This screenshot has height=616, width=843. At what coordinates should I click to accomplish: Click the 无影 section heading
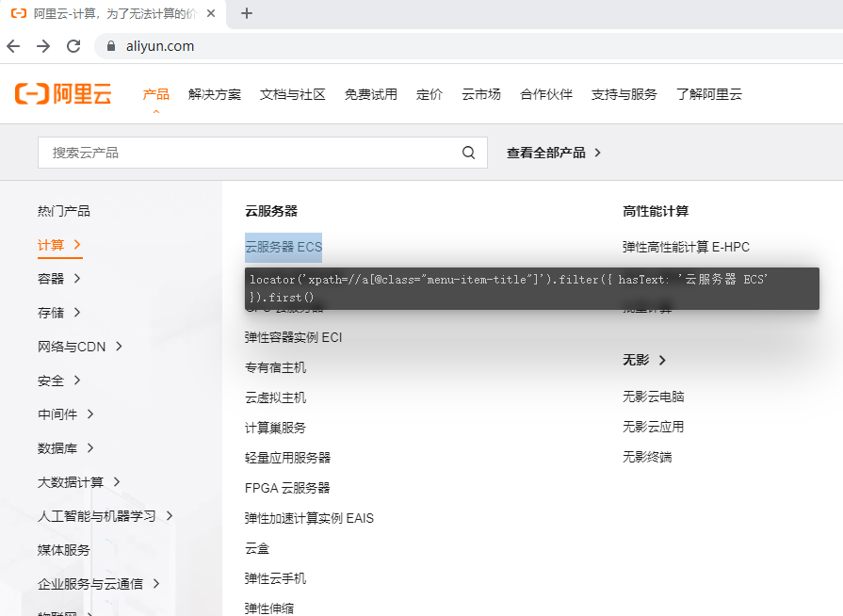click(636, 360)
